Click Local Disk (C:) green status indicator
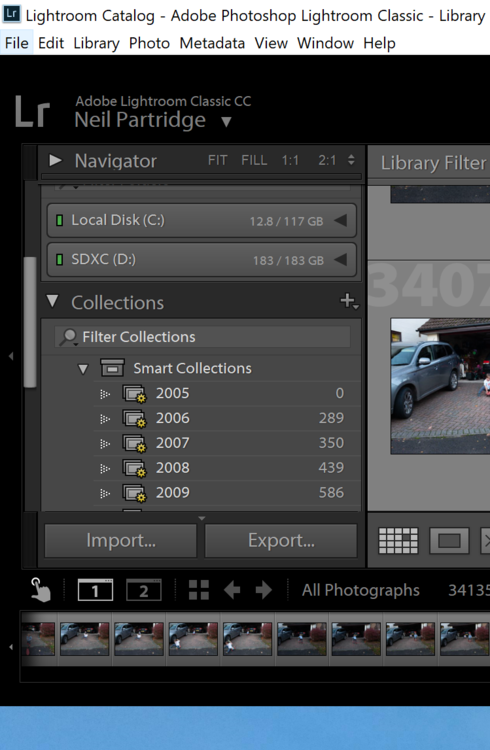Image resolution: width=490 pixels, height=750 pixels. pos(60,221)
